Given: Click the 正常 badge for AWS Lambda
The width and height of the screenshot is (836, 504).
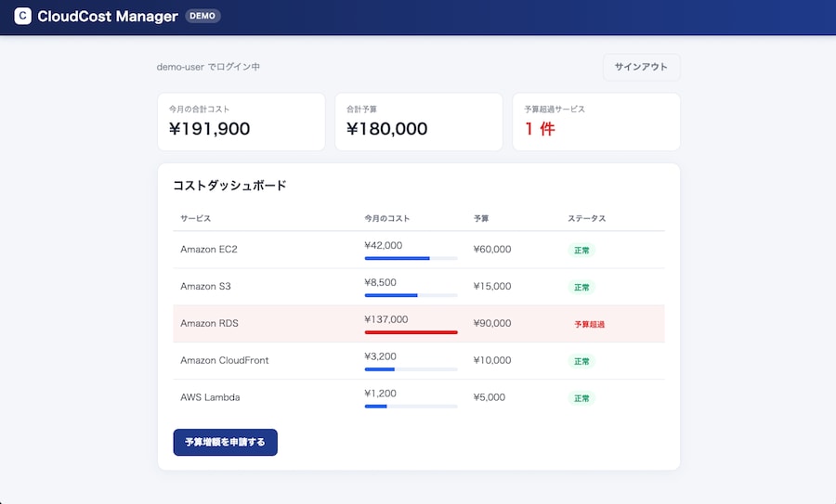Looking at the screenshot, I should [x=581, y=398].
